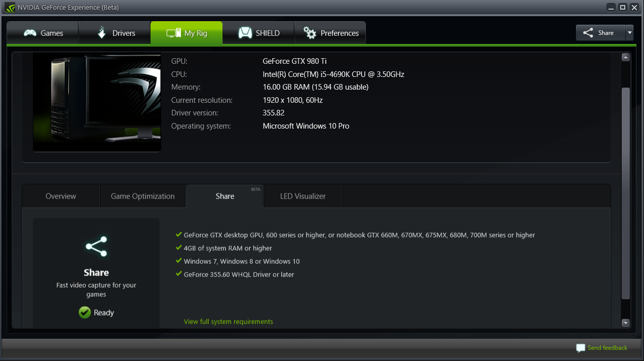Click the scrollbar down arrow
This screenshot has width=644, height=361.
coord(625,323)
